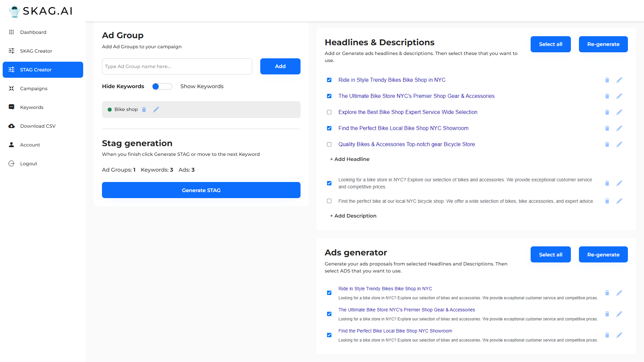Viewport: 644px width, 362px height.
Task: Open the Dashboard menu item
Action: coord(43,32)
